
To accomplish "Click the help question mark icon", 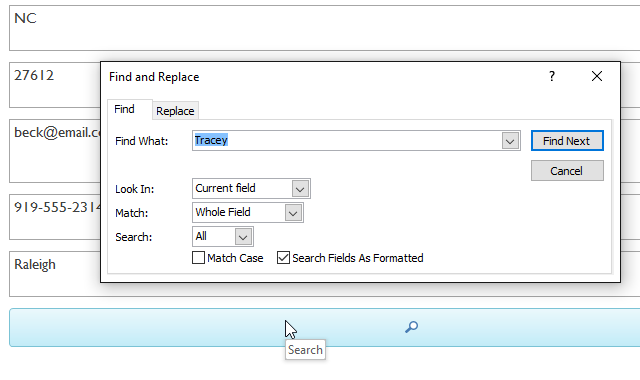I will click(552, 76).
